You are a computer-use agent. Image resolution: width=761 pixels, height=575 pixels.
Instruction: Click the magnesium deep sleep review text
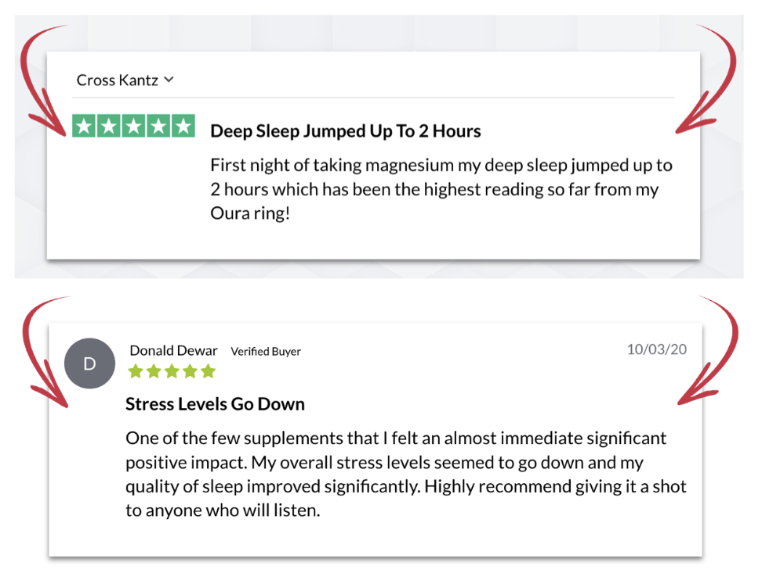441,189
